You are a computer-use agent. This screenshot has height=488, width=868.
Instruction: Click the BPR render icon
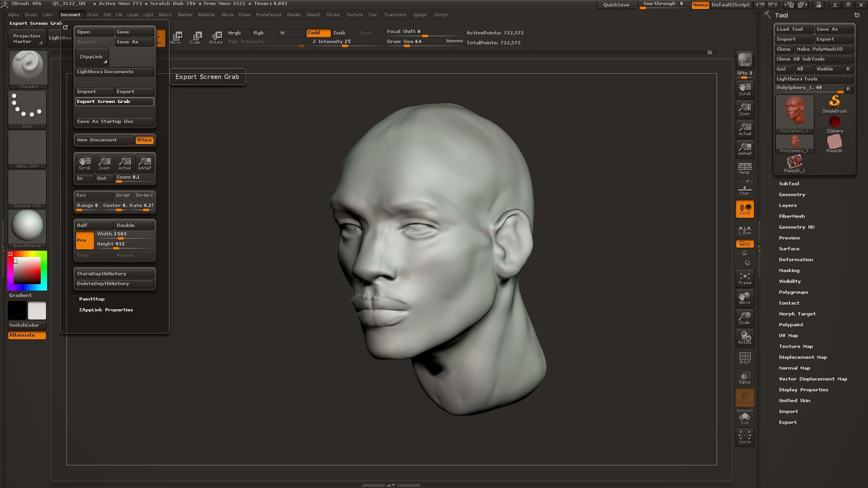point(745,60)
